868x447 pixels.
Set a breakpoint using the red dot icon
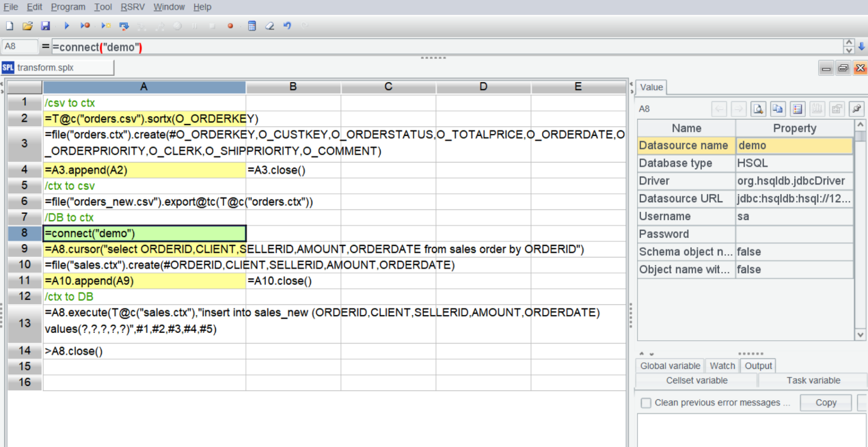230,25
